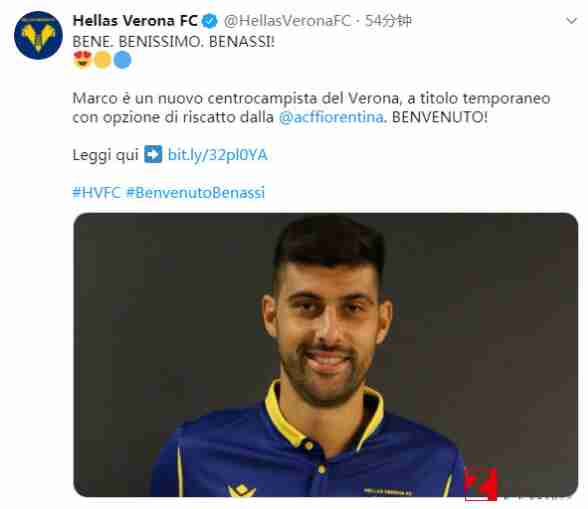The image size is (588, 509).
Task: Open the bit.ly/32pl0YA link
Action: 218,155
